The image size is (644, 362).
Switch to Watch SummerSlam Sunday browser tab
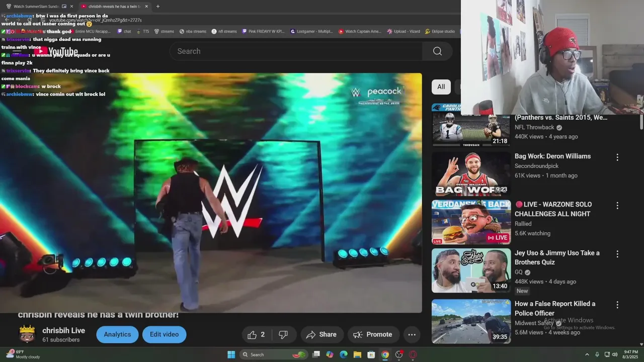click(36, 7)
